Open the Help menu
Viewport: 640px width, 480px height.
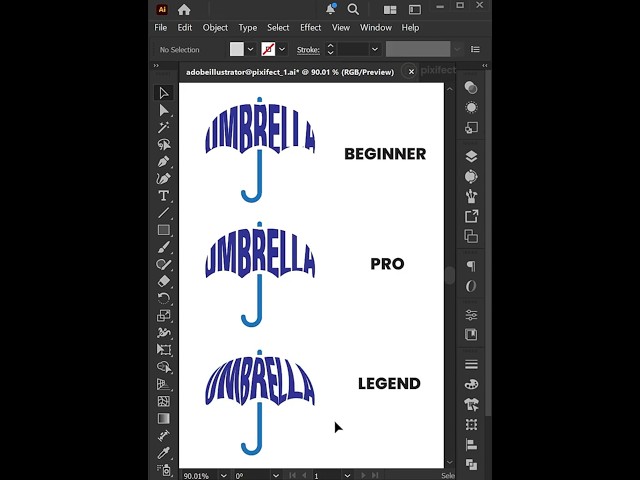pyautogui.click(x=410, y=28)
